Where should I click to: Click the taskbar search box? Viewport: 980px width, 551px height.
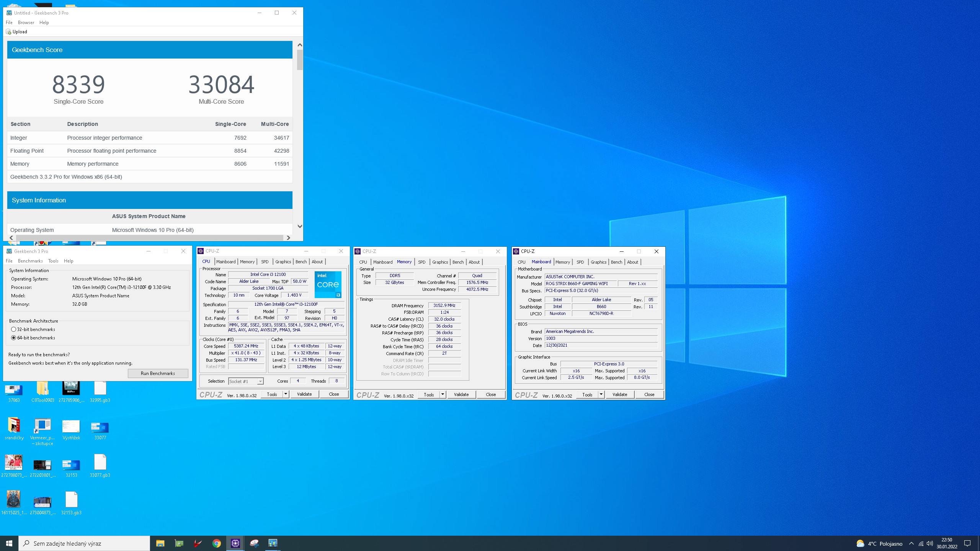(x=84, y=543)
